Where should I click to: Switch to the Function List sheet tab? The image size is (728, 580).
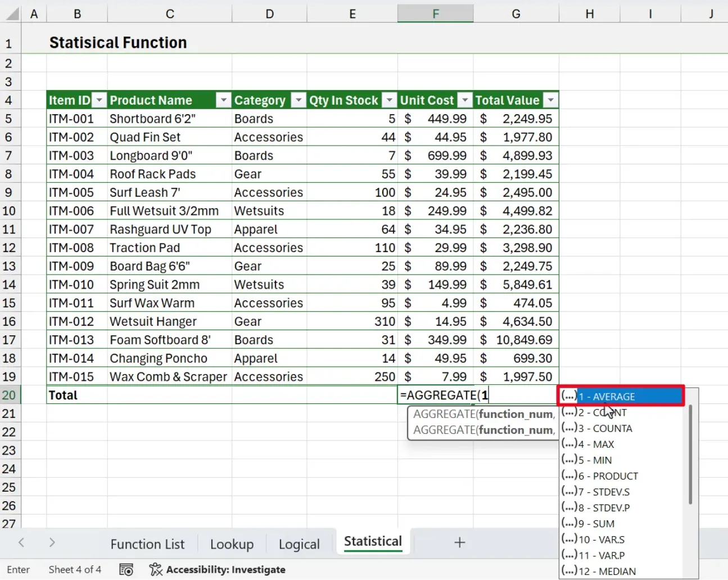[147, 543]
